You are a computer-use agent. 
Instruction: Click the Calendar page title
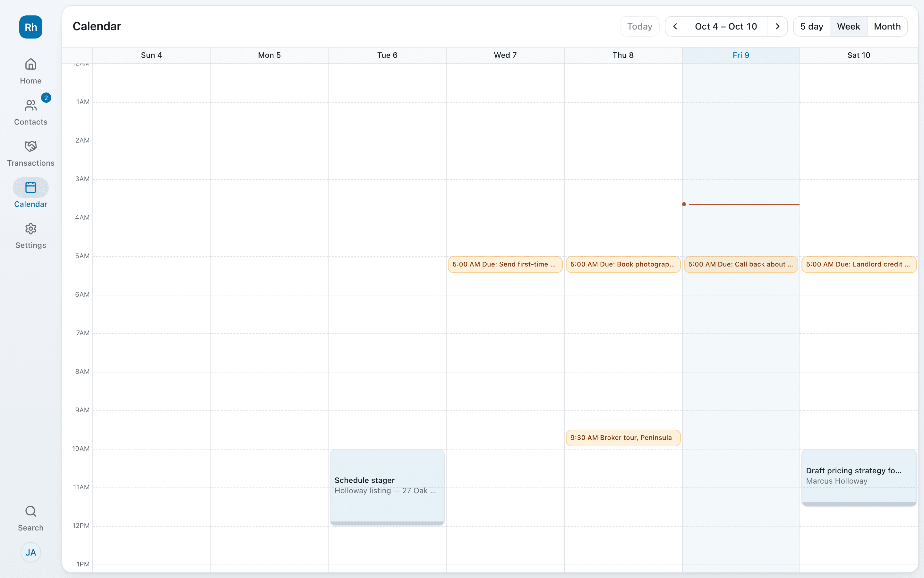pyautogui.click(x=97, y=26)
